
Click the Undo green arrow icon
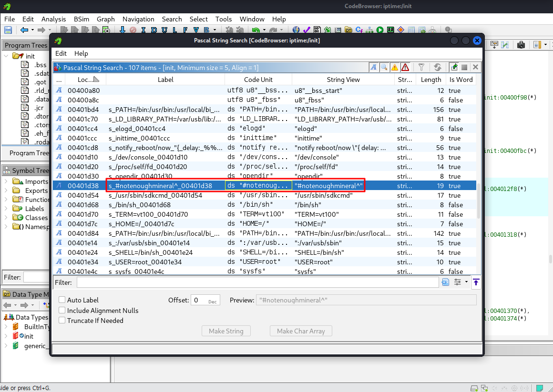coord(256,30)
